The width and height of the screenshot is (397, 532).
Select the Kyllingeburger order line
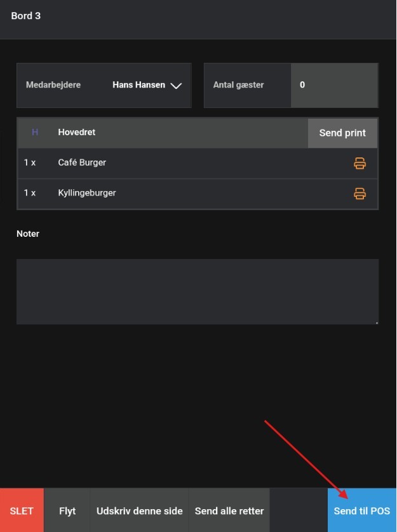(87, 193)
